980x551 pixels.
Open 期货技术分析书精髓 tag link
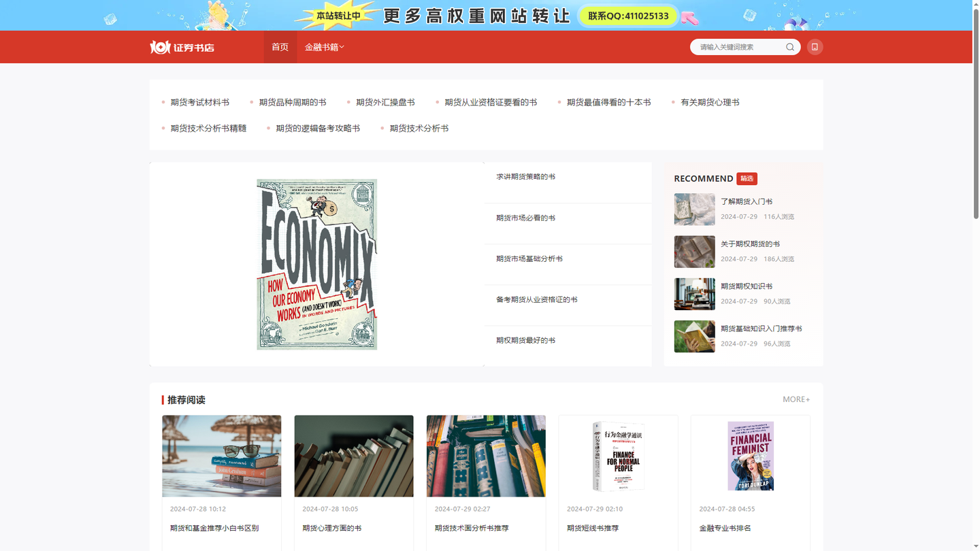208,128
